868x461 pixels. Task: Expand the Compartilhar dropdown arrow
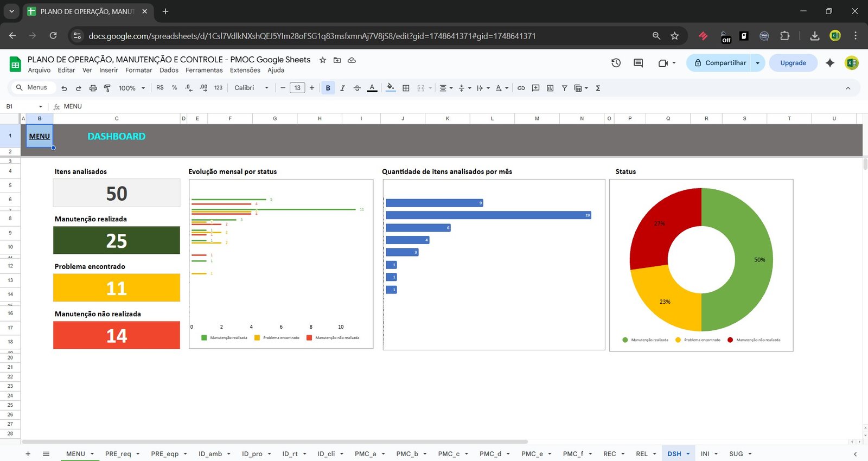(x=757, y=63)
